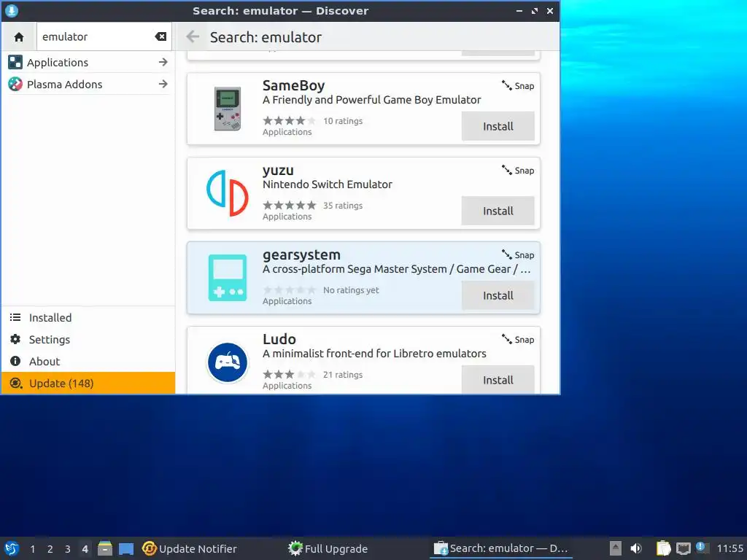Click the removable media tray icon
The width and height of the screenshot is (747, 560).
click(616, 548)
